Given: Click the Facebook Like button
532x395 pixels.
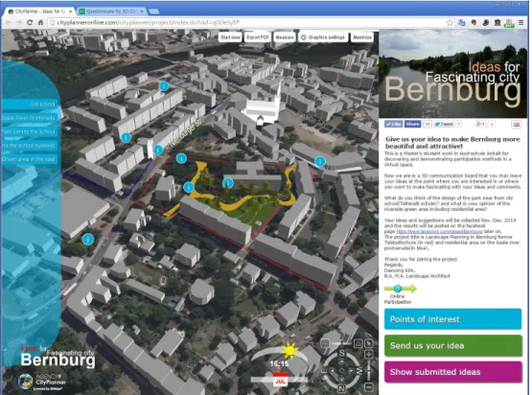Looking at the screenshot, I should click(x=394, y=125).
